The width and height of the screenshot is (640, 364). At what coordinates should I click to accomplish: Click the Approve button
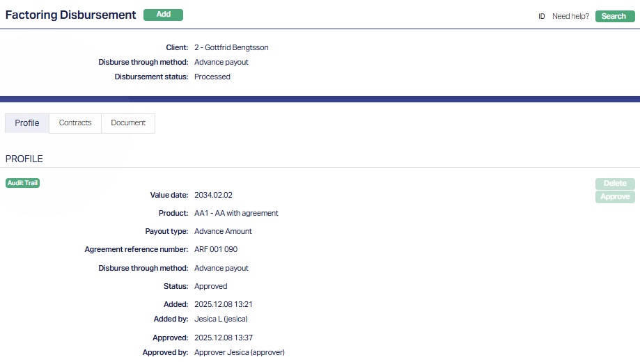[x=615, y=197]
